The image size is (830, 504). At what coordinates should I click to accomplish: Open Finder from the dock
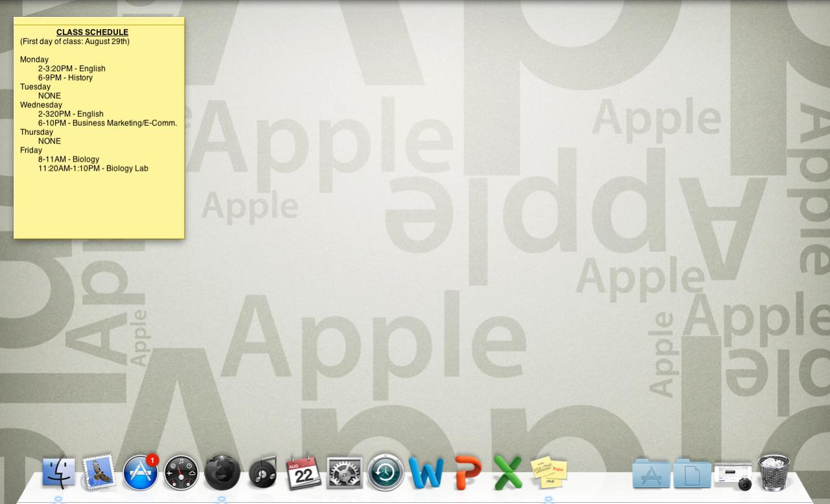(58, 472)
